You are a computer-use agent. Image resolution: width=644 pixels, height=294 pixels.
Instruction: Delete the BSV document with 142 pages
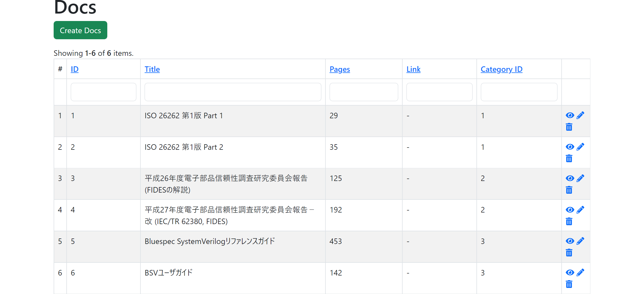tap(569, 284)
